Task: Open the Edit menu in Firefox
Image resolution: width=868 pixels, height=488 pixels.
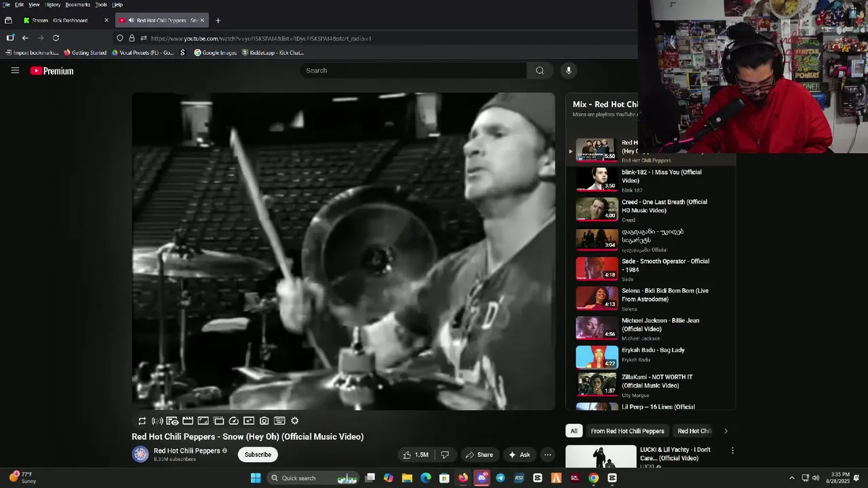Action: (19, 5)
